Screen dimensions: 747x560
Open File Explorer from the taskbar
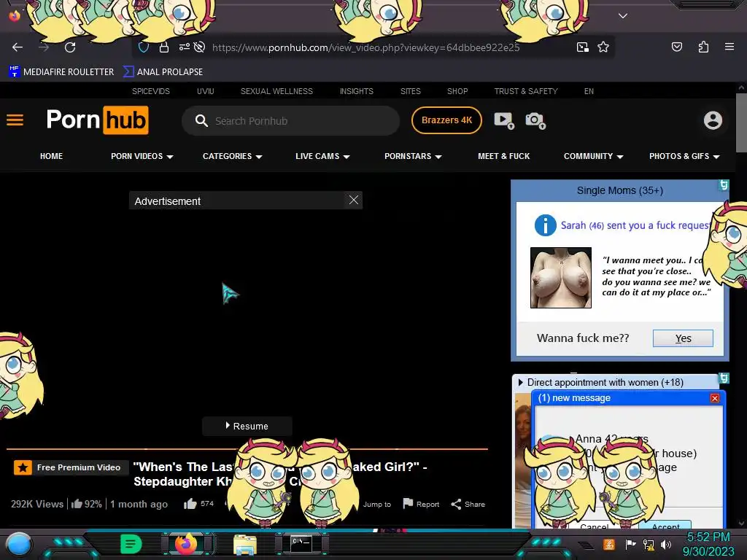[x=245, y=544]
